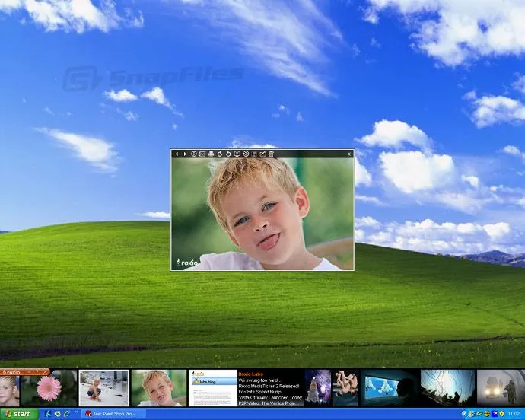
Task: Open 'Fox Hits Speed Bump' headline
Action: (259, 392)
